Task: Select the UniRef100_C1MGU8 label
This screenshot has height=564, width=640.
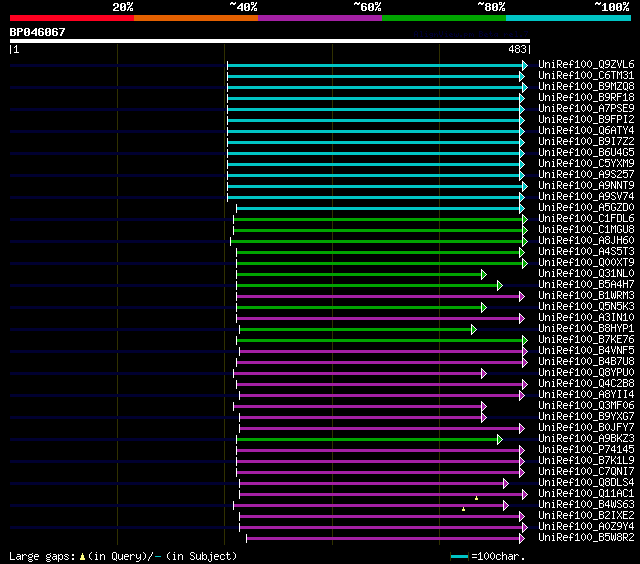Action: tap(586, 230)
